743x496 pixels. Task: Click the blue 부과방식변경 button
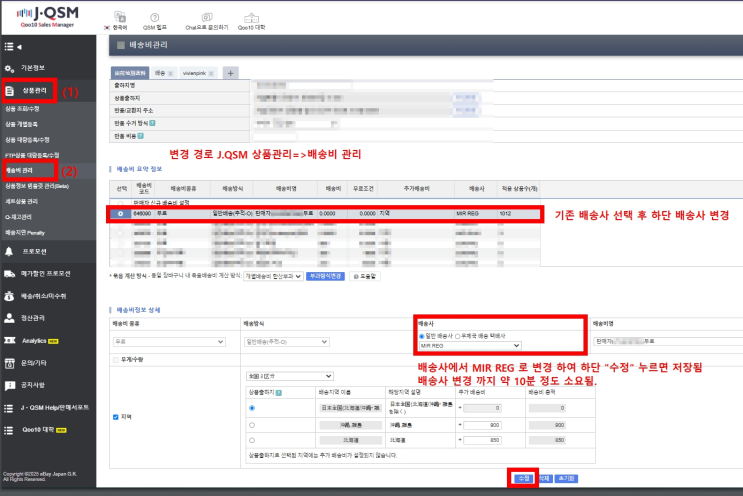(x=325, y=276)
